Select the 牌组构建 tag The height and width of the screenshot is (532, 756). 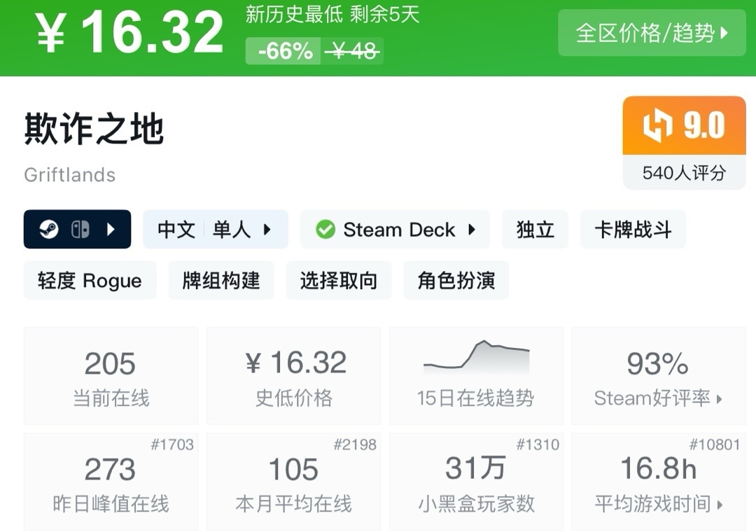221,281
